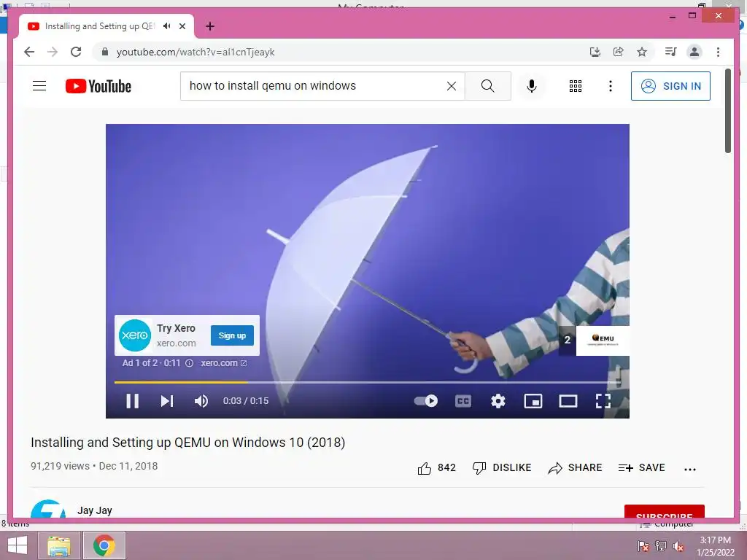Click the address bar URL

(196, 52)
